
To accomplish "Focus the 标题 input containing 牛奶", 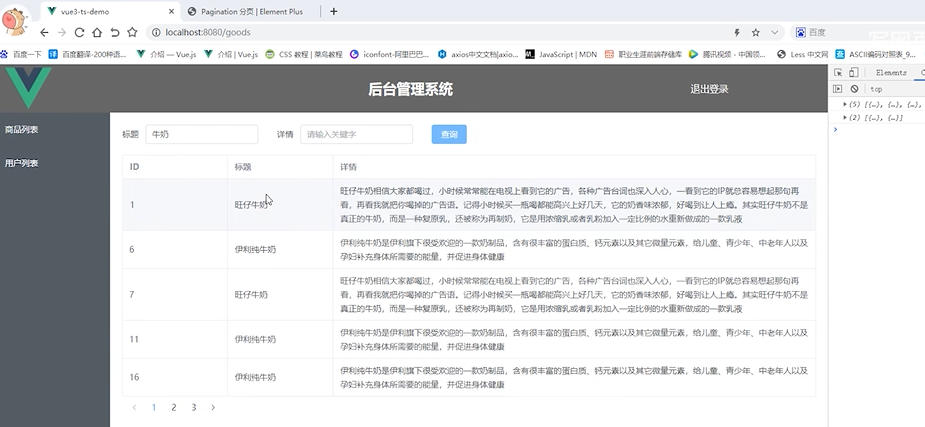I will pos(202,134).
